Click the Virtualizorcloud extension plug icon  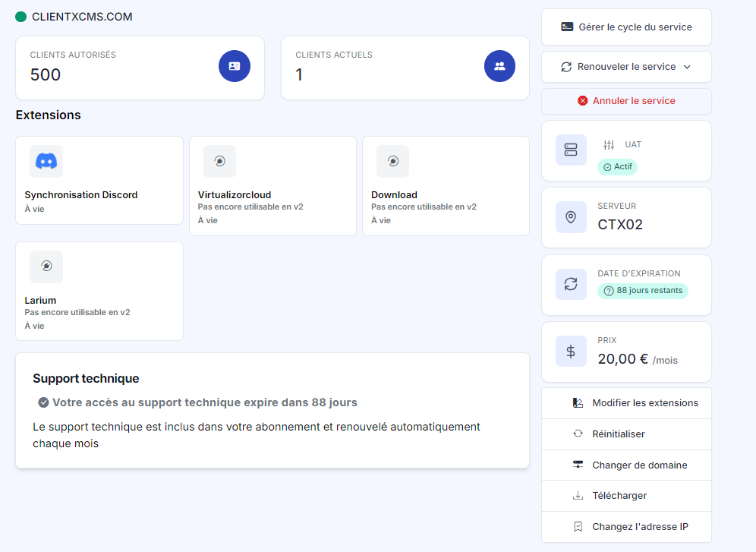(x=219, y=161)
